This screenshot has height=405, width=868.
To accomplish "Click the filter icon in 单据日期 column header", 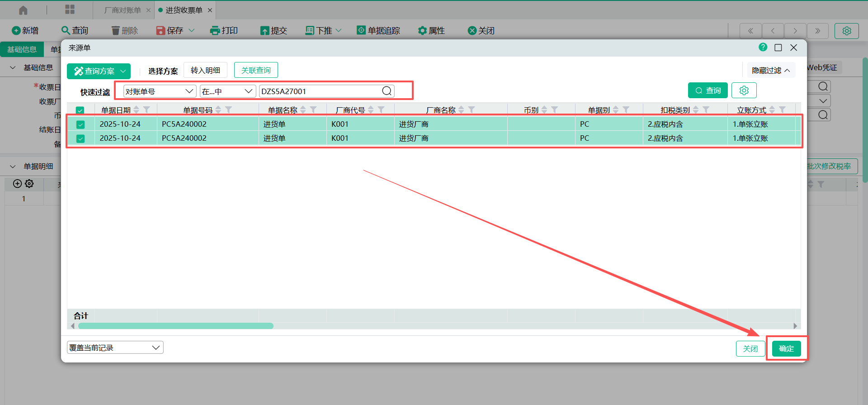I will pos(147,110).
